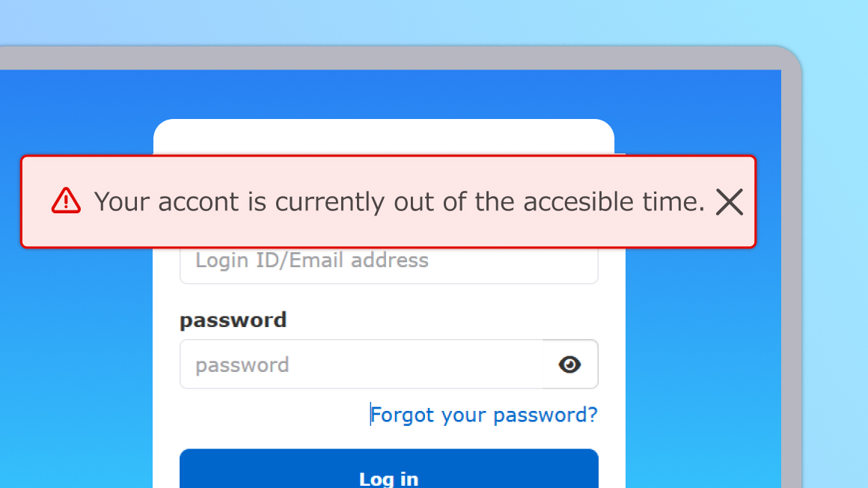This screenshot has height=488, width=868.
Task: Click the "password" placeholder text
Action: tap(242, 365)
